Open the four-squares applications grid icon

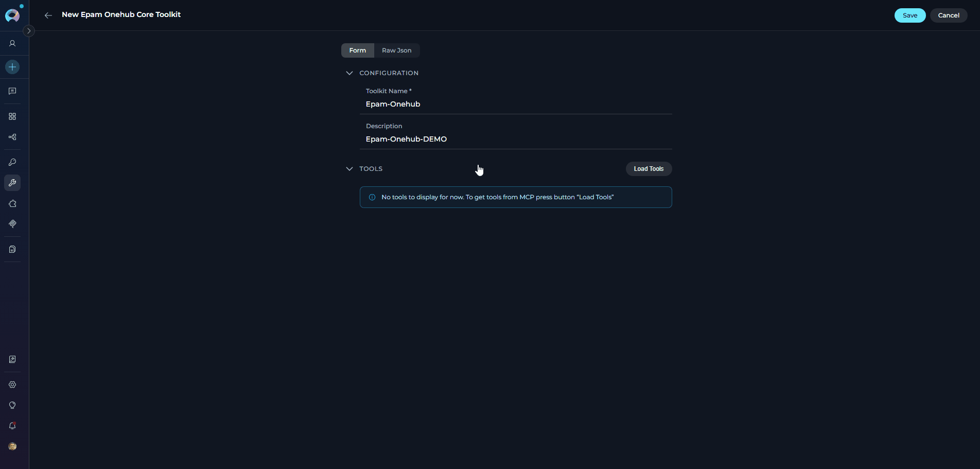click(x=12, y=116)
